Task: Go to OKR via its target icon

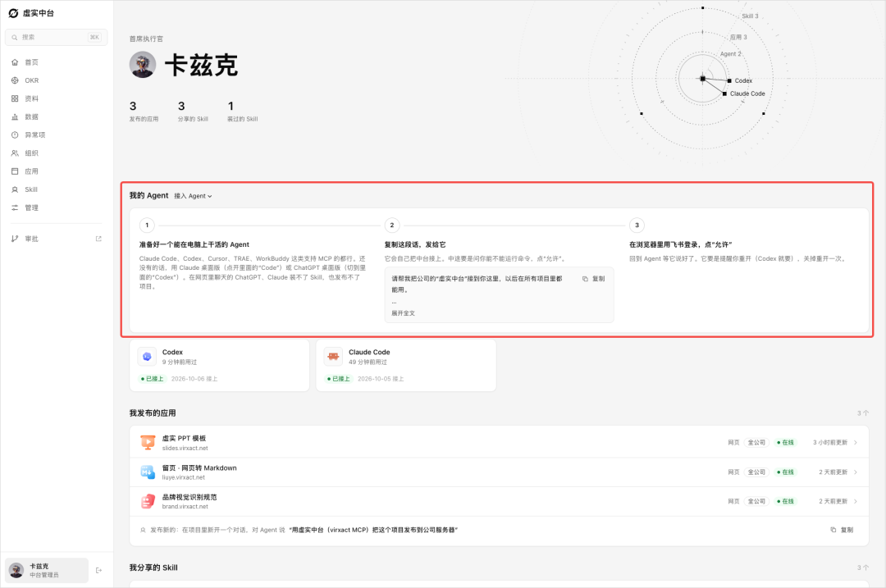Action: coord(15,80)
